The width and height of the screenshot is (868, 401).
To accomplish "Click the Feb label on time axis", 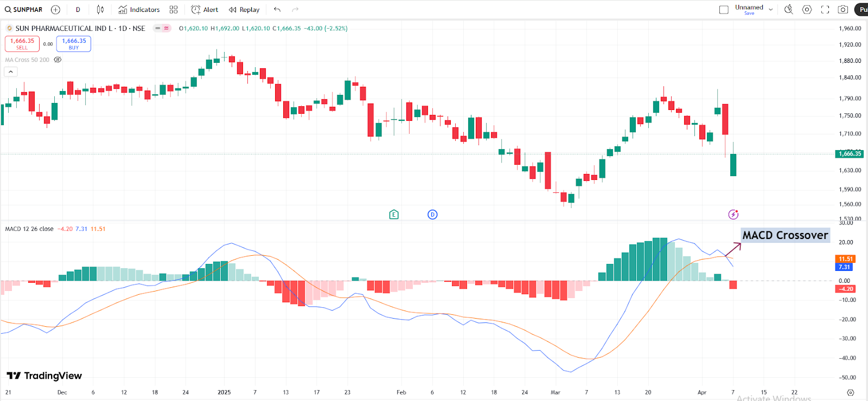I will click(x=401, y=392).
